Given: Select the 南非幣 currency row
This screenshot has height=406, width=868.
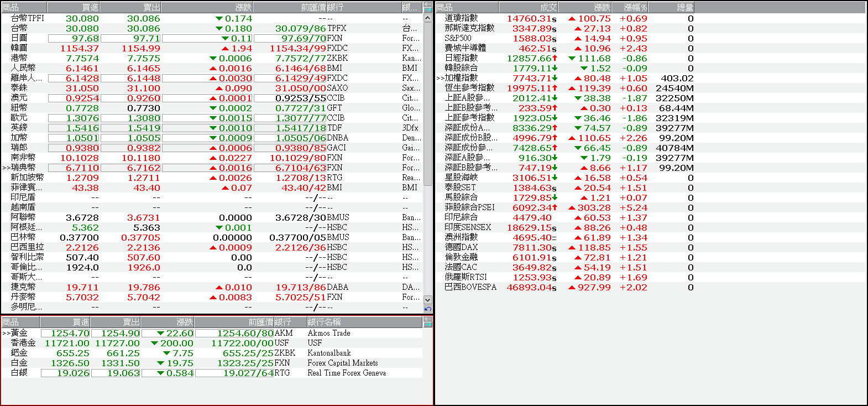Looking at the screenshot, I should 212,158.
